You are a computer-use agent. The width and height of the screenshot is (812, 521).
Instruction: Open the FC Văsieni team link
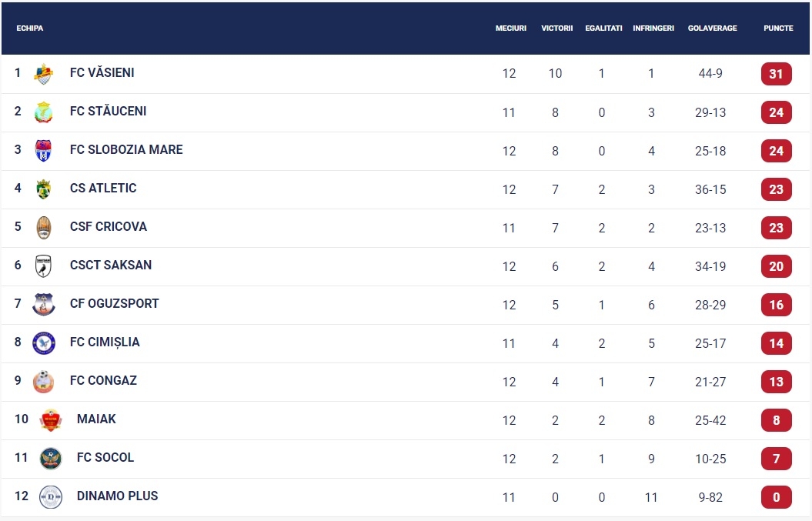tap(102, 72)
